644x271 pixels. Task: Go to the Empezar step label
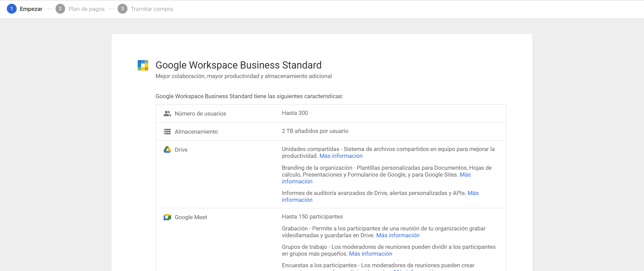tap(31, 9)
